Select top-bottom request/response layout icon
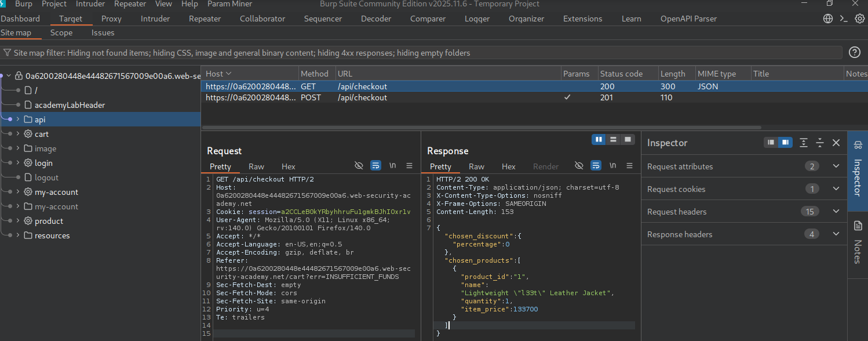This screenshot has width=868, height=341. tap(613, 140)
